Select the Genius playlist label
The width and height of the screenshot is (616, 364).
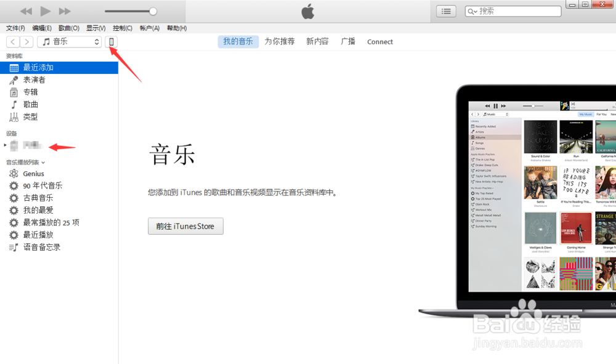point(33,174)
